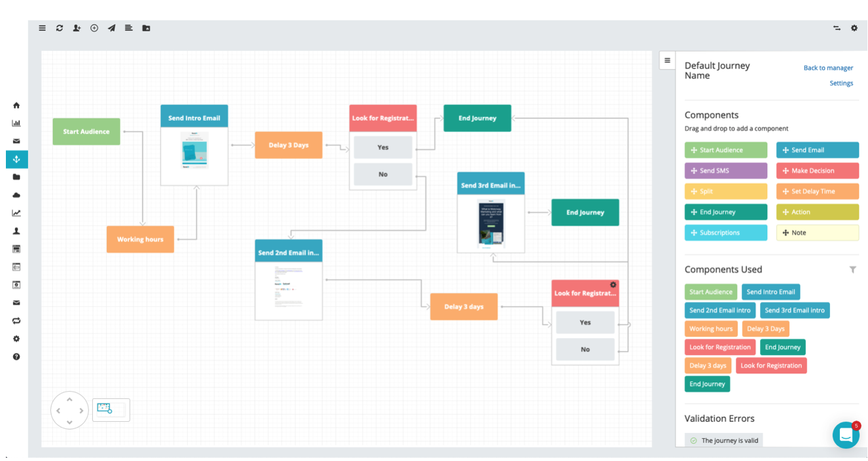This screenshot has height=461, width=868.
Task: Open the home folder icon in toolbar
Action: pos(146,28)
